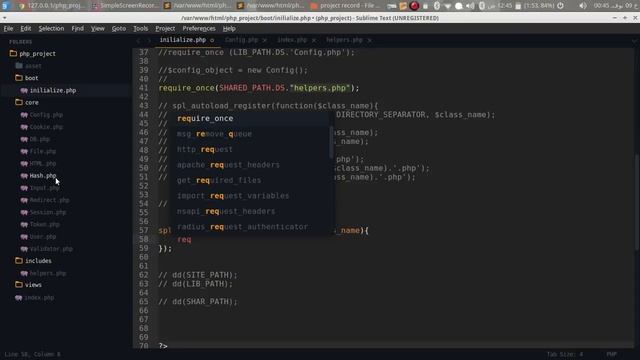The height and width of the screenshot is (360, 640).
Task: Click the tab bar back arrow
Action: 139,40
